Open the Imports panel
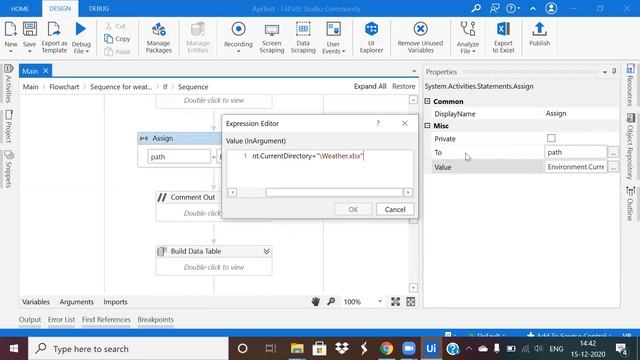640x360 pixels. pos(115,302)
